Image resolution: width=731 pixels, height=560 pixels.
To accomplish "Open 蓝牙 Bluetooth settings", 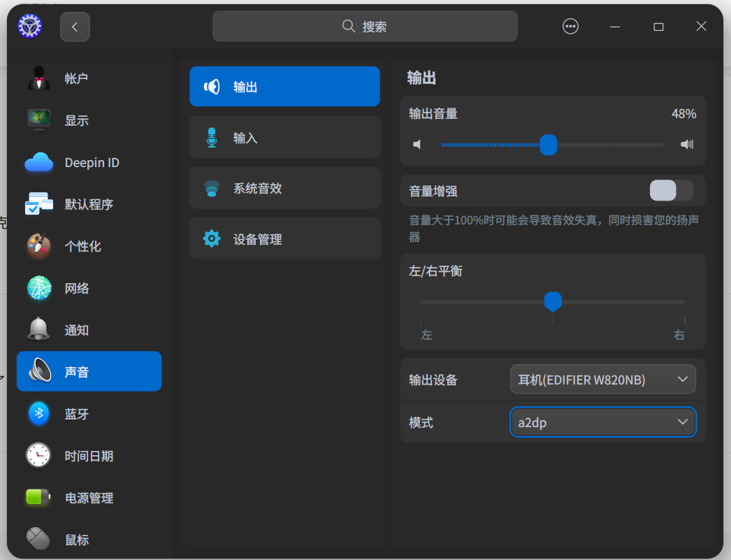I will 38,413.
